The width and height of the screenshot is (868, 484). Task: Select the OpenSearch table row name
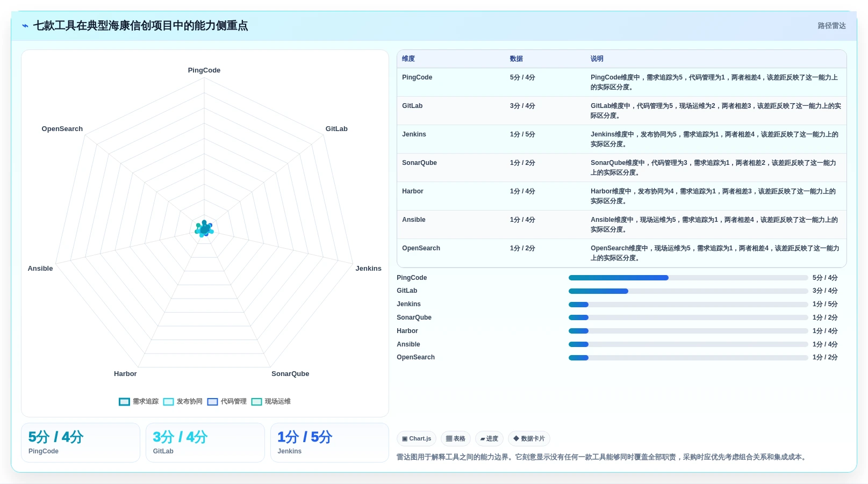tap(421, 248)
